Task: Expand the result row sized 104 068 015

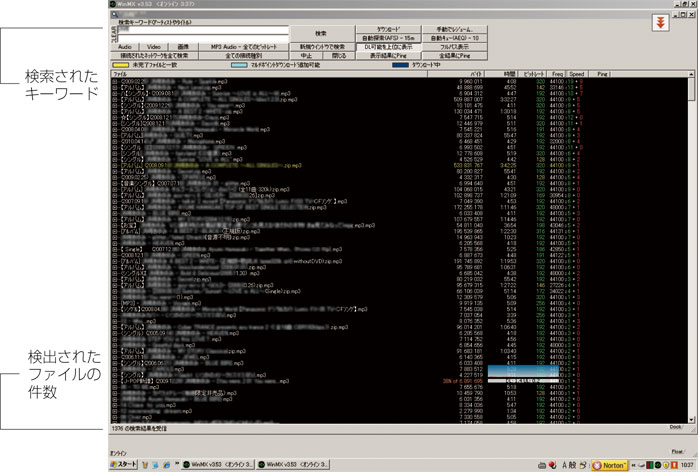Action: [114, 189]
